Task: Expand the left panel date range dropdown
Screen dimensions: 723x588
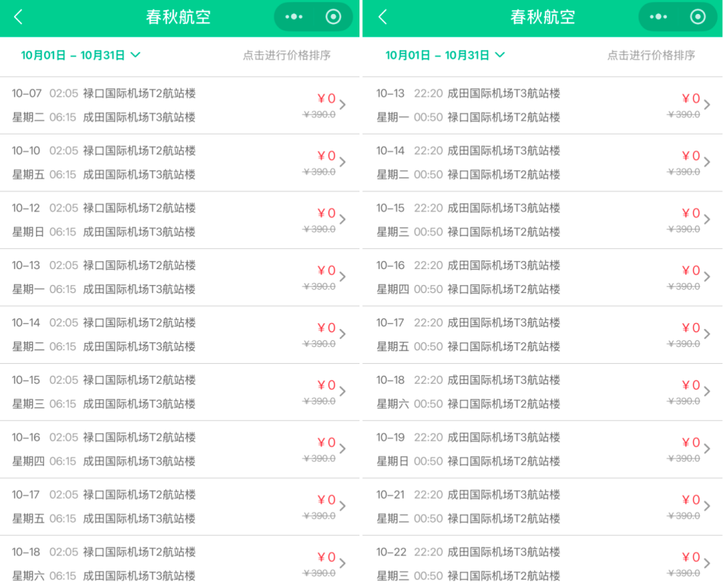Action: pyautogui.click(x=81, y=56)
